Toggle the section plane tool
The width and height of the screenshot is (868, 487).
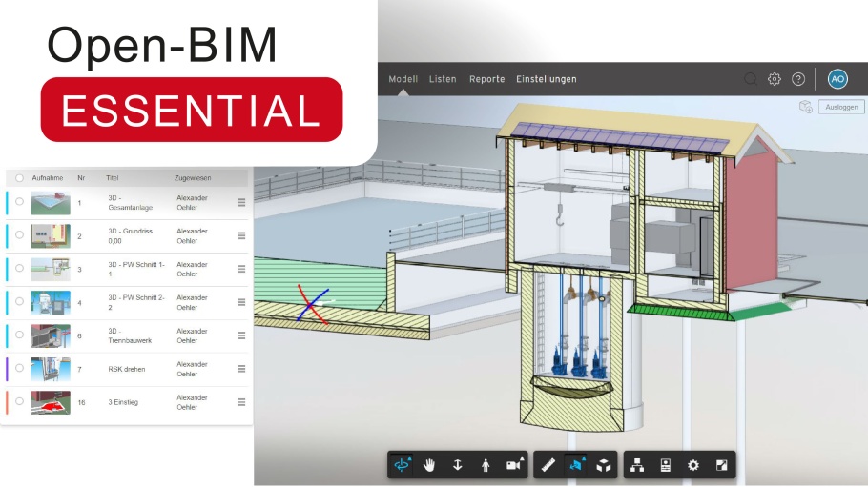tap(576, 465)
